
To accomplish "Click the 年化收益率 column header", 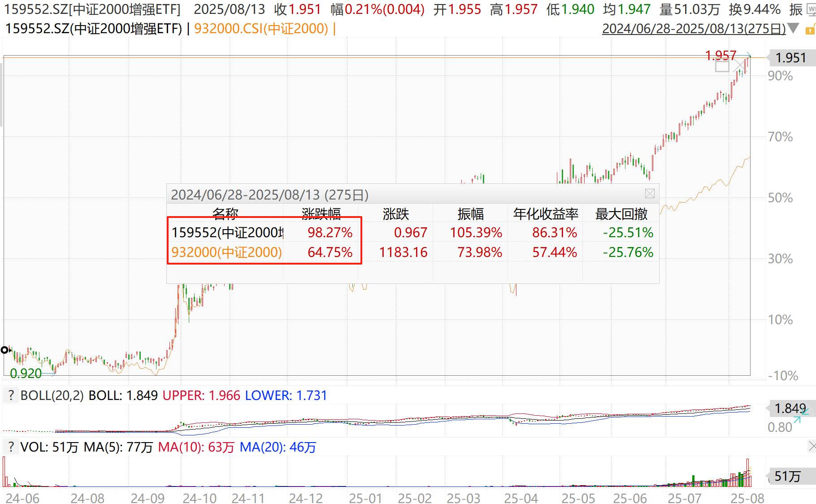I will 546,214.
